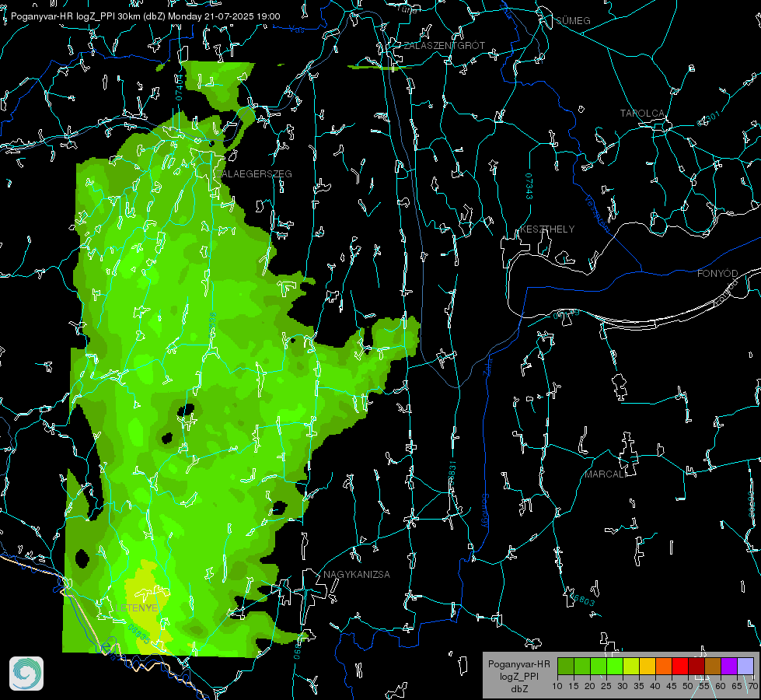Screen dimensions: 761x700
Task: Select the 15-20 dBZ green legend swatch
Action: [582, 666]
